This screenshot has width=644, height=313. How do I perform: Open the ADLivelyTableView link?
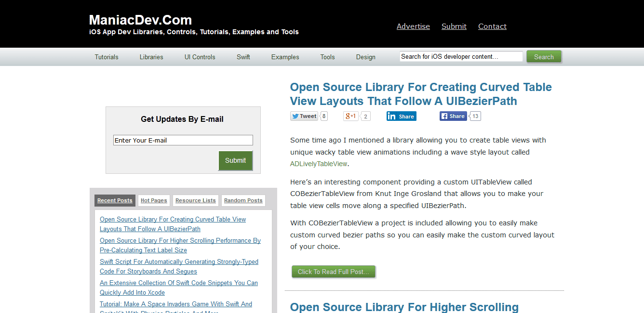pyautogui.click(x=319, y=164)
